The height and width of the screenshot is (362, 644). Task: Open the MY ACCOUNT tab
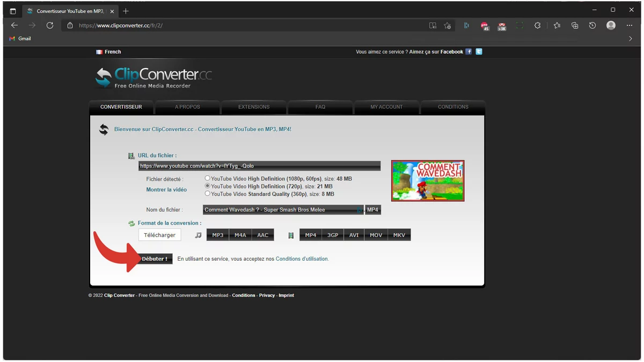pyautogui.click(x=386, y=107)
